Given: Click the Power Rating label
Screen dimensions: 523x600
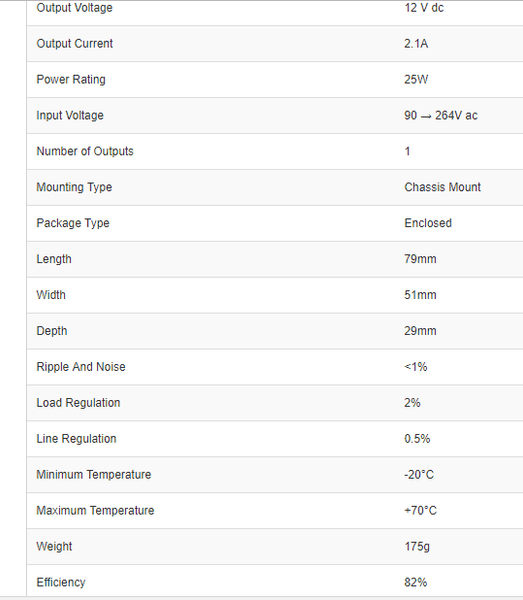Looking at the screenshot, I should [71, 80].
